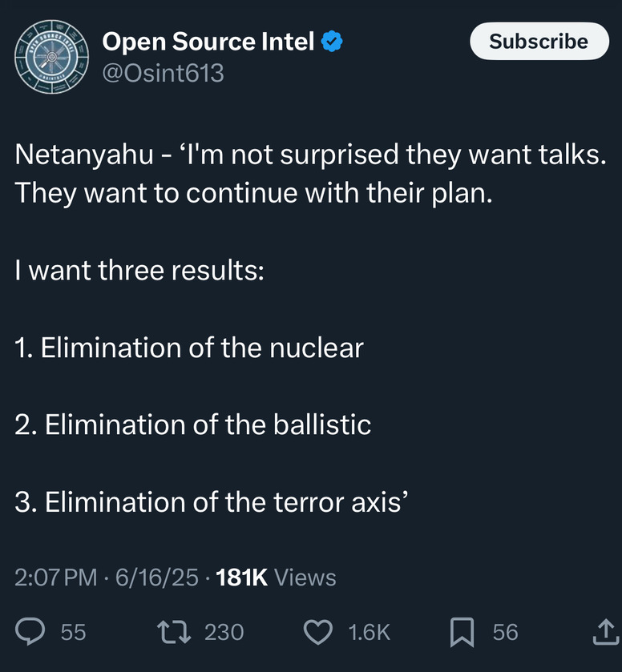Subscribe to Open Source Intel
The image size is (622, 672).
(x=539, y=41)
